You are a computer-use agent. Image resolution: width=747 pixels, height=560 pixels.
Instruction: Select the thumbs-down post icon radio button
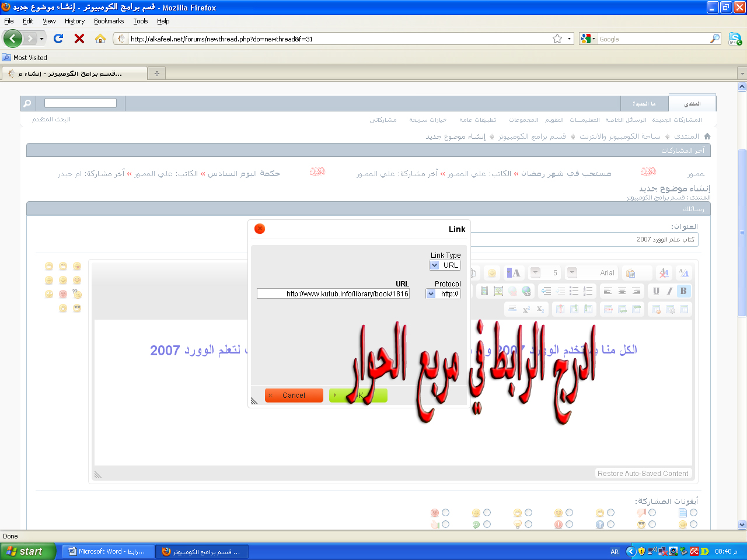pyautogui.click(x=652, y=513)
